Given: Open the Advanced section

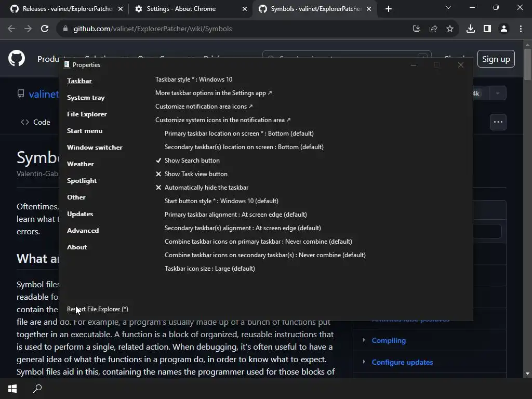Looking at the screenshot, I should tap(83, 230).
